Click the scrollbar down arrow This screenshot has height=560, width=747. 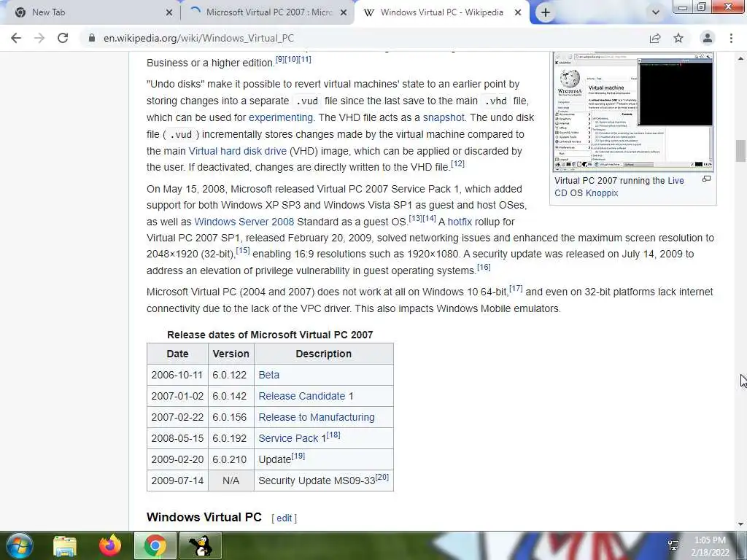(x=740, y=524)
